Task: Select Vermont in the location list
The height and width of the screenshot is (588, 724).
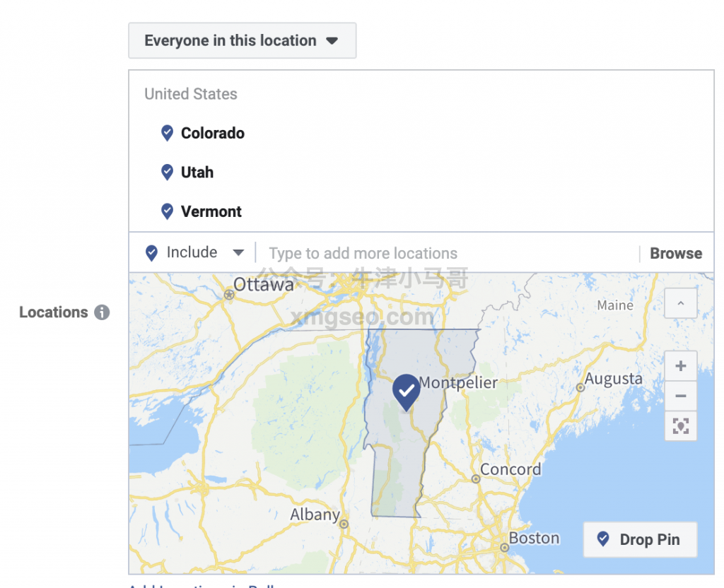Action: tap(211, 211)
